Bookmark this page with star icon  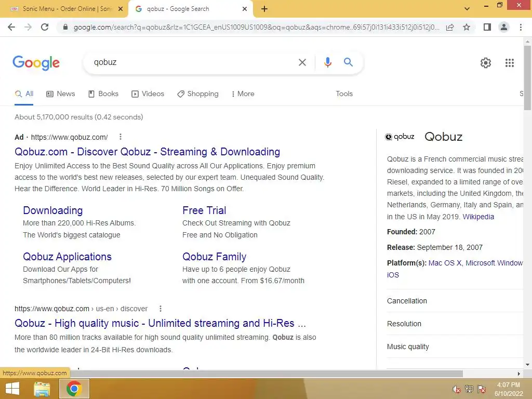(x=467, y=27)
